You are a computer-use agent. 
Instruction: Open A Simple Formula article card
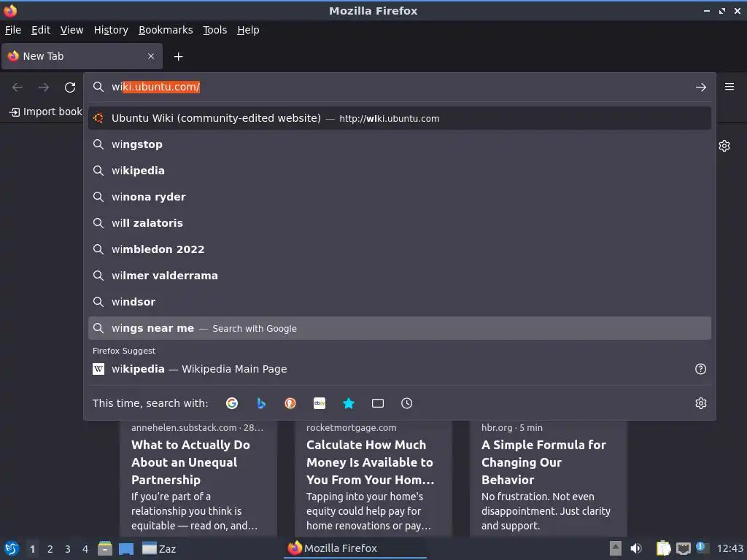[x=549, y=478]
